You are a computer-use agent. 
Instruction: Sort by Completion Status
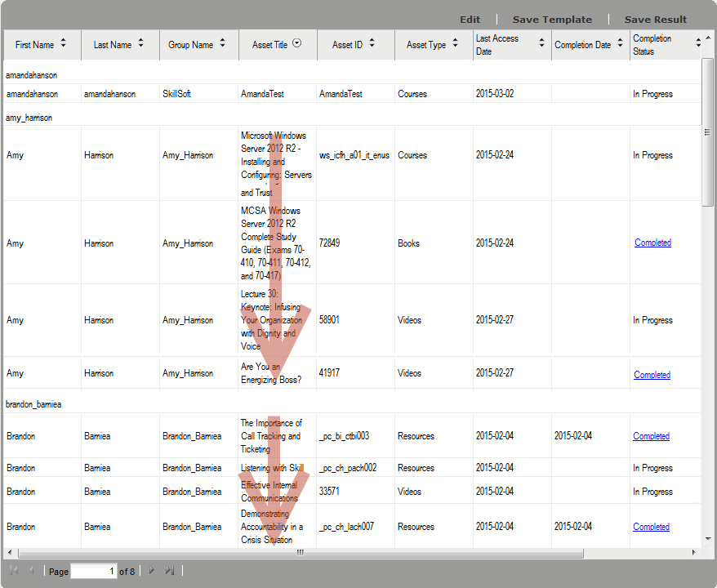(697, 44)
